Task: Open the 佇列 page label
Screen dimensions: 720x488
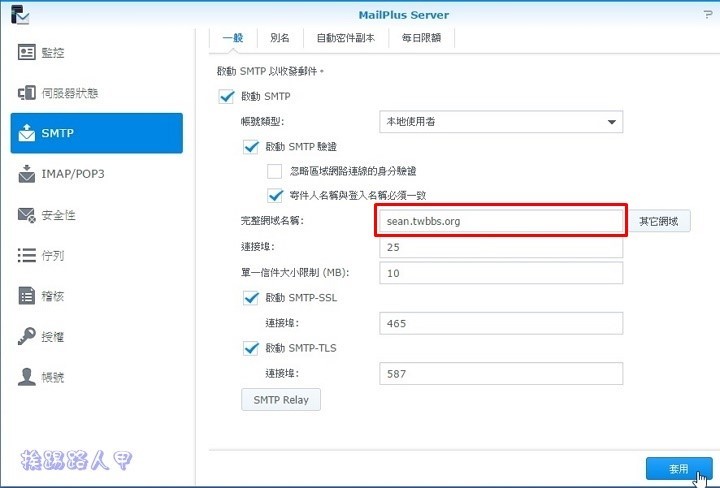Action: (x=53, y=255)
